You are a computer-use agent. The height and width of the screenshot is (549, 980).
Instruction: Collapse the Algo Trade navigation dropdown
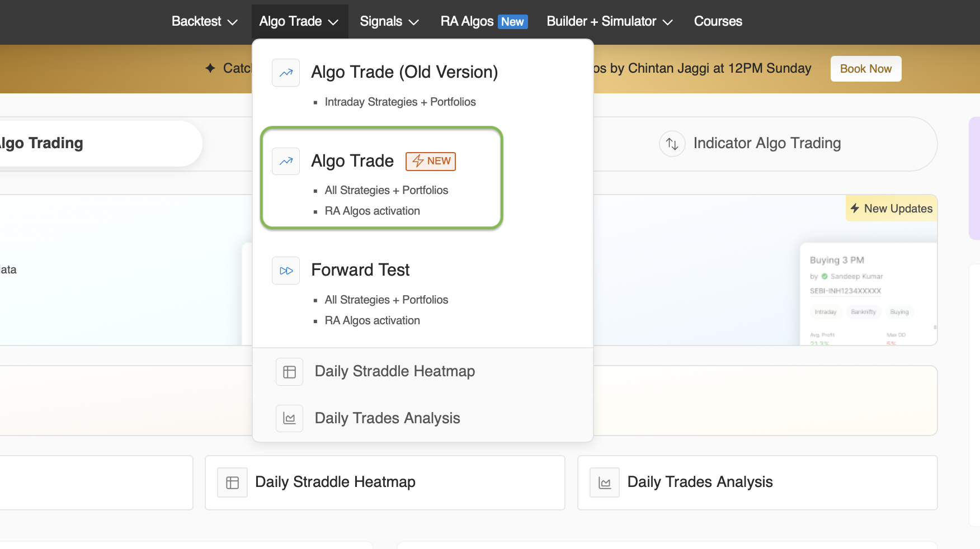tap(299, 22)
